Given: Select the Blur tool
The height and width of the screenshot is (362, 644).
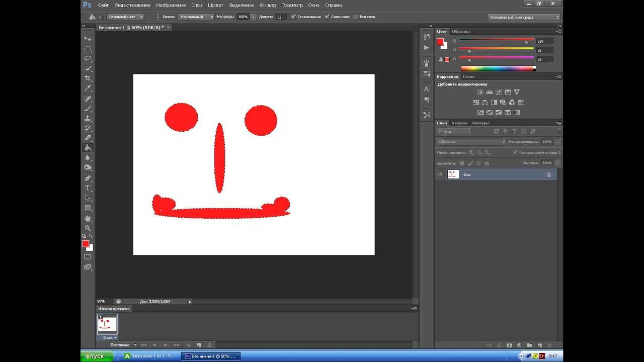Looking at the screenshot, I should (88, 158).
